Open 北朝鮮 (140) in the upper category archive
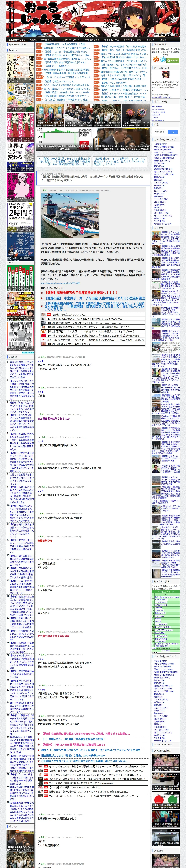186x868 pixels. (160, 205)
